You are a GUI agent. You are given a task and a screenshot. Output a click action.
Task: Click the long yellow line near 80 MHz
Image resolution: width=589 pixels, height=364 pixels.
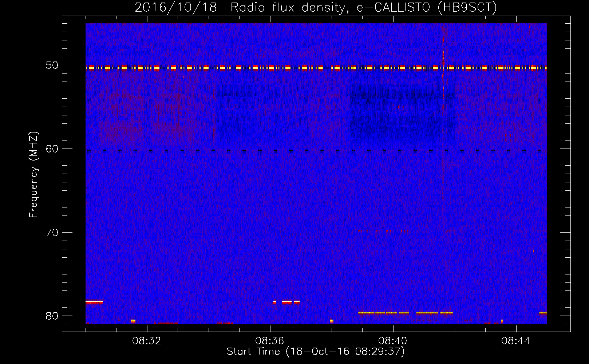(x=406, y=313)
